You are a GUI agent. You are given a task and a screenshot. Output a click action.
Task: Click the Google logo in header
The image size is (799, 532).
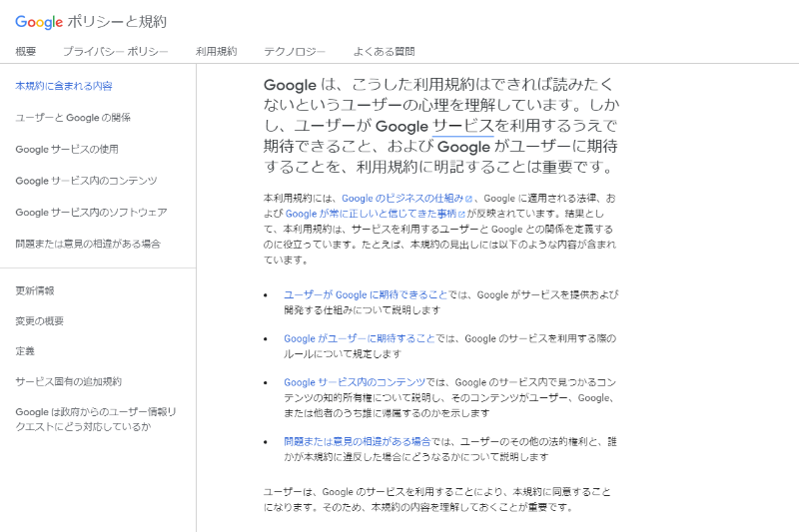click(39, 22)
